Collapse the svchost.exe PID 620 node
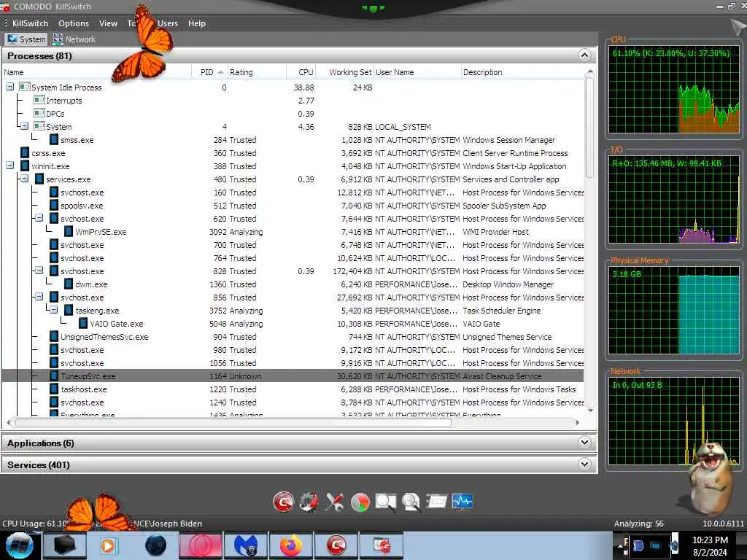Viewport: 747px width, 560px height. coord(39,218)
